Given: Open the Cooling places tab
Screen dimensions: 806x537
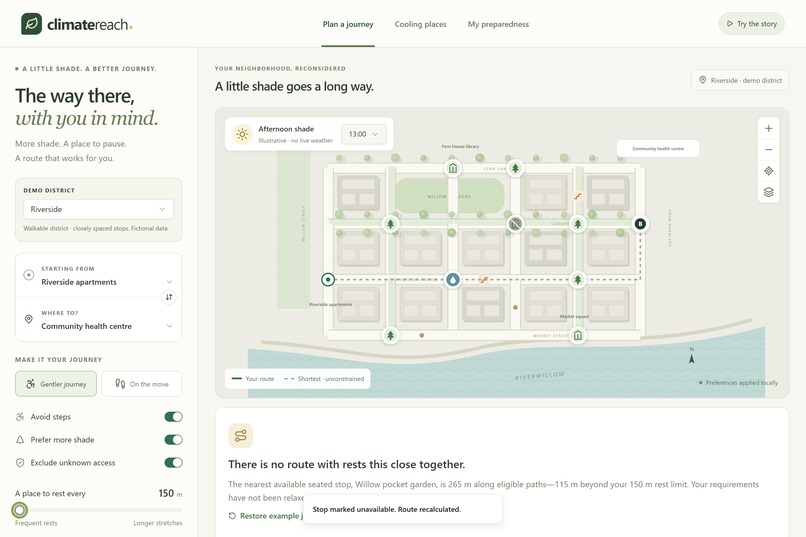Looking at the screenshot, I should pyautogui.click(x=420, y=24).
